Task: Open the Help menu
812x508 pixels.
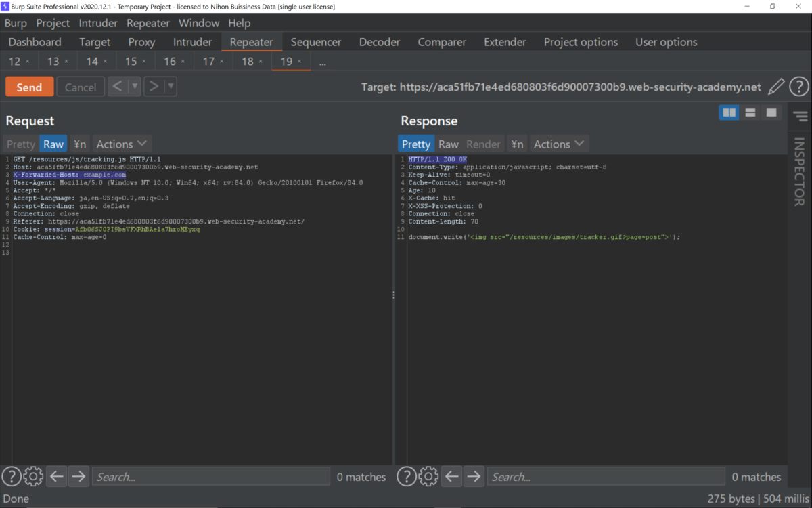Action: pos(239,23)
